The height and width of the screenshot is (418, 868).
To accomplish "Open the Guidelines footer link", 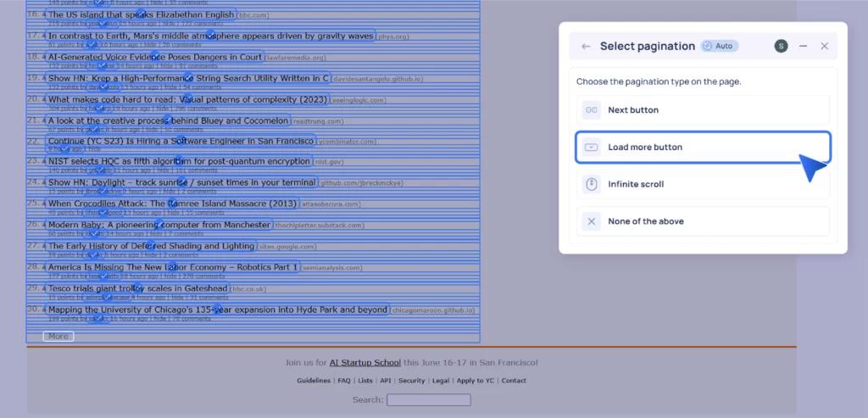I will point(314,381).
